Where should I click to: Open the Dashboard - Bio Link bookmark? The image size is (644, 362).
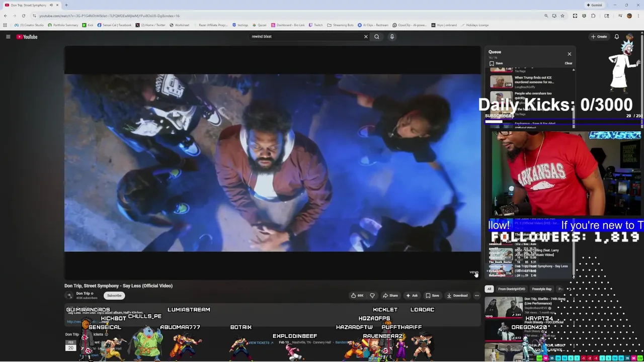288,25
